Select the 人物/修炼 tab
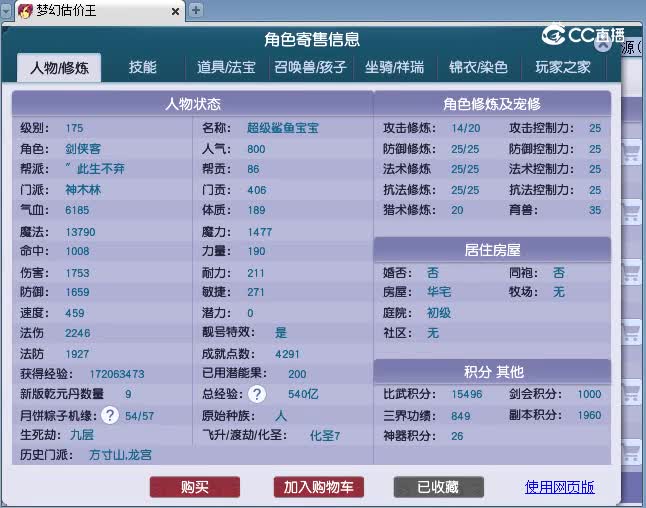The height and width of the screenshot is (508, 646). [x=59, y=68]
